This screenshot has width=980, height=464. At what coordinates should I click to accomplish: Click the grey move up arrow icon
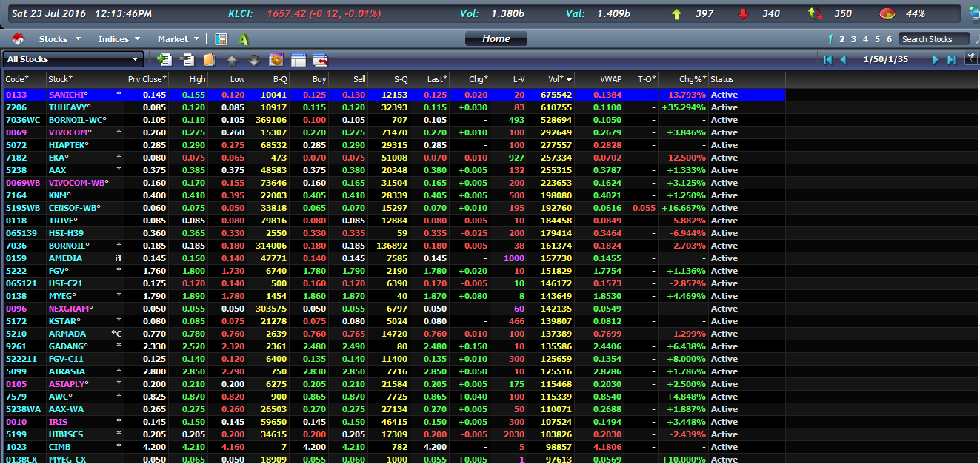click(x=232, y=61)
